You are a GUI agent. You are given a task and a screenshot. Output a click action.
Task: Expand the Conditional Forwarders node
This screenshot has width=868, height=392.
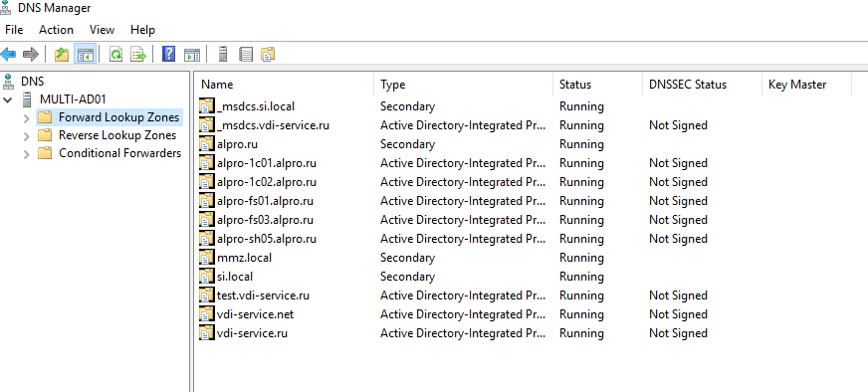tap(26, 154)
